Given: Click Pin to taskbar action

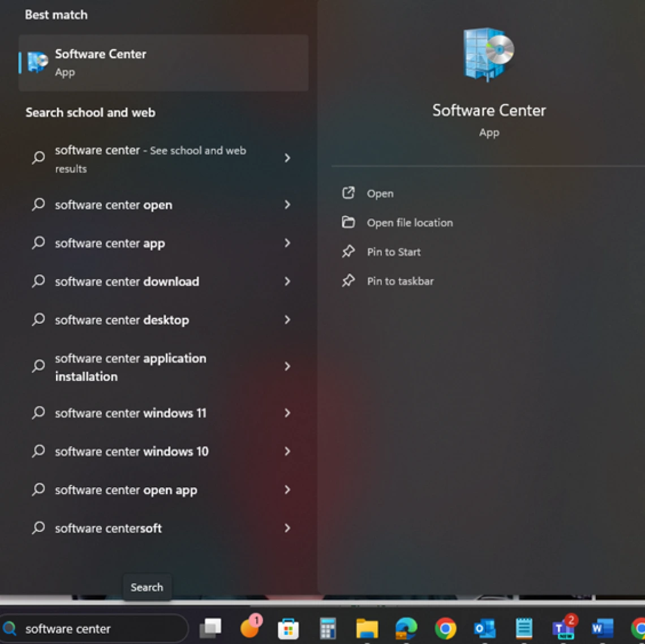Looking at the screenshot, I should (400, 281).
